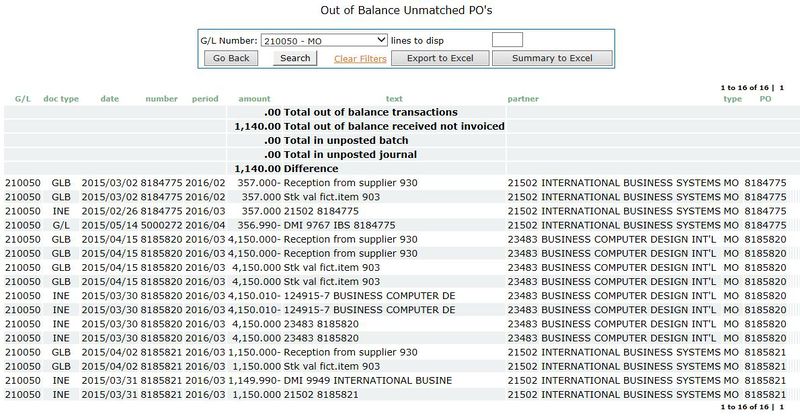Sort by the period column header

click(x=205, y=99)
